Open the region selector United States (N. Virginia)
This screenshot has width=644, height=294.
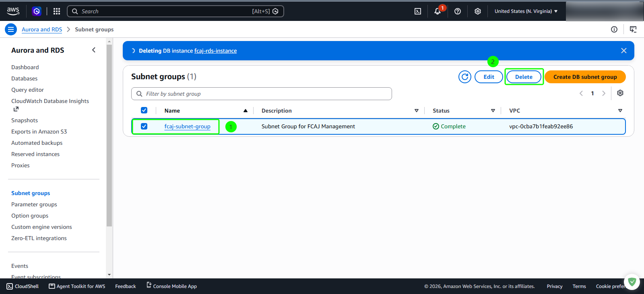(x=526, y=11)
